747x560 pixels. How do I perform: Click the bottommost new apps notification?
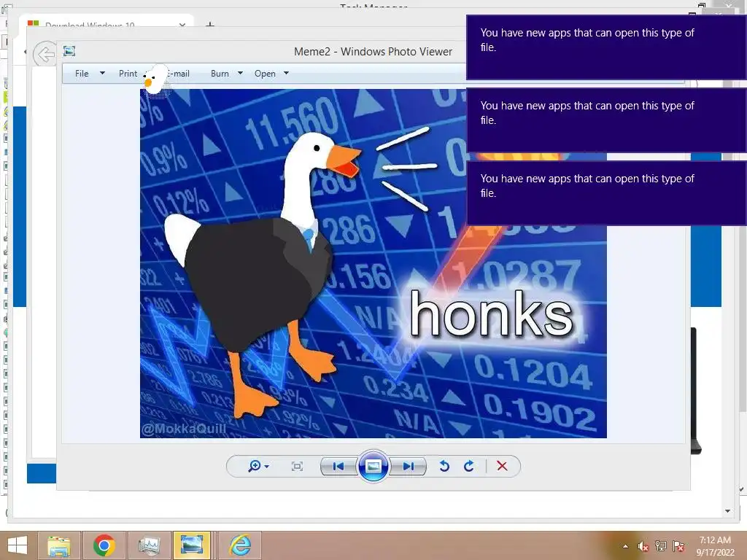pyautogui.click(x=606, y=192)
